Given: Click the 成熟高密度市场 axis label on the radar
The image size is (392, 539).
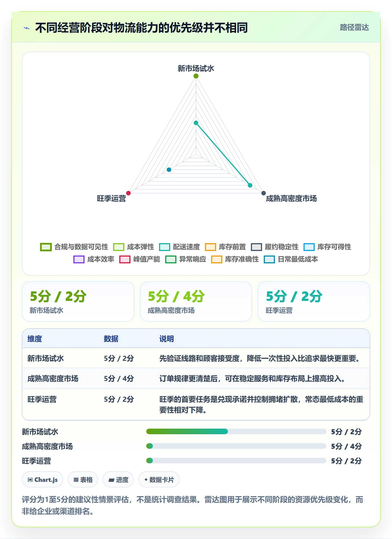Looking at the screenshot, I should (291, 198).
